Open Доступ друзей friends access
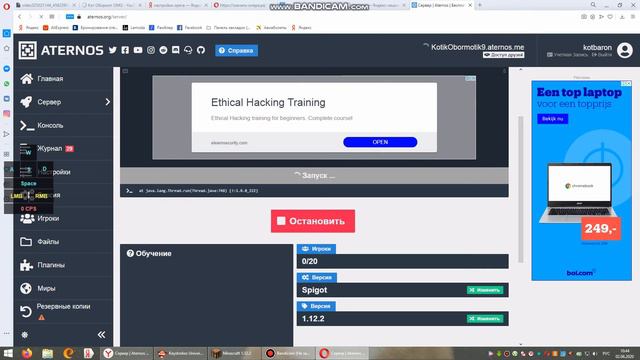This screenshot has width=640, height=360. point(503,55)
